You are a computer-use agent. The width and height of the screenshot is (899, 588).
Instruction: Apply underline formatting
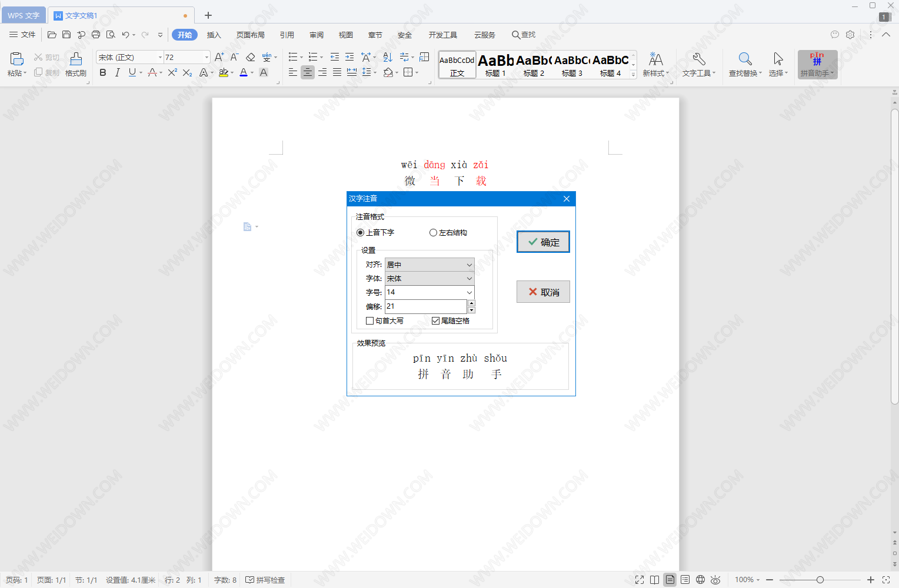pos(132,72)
